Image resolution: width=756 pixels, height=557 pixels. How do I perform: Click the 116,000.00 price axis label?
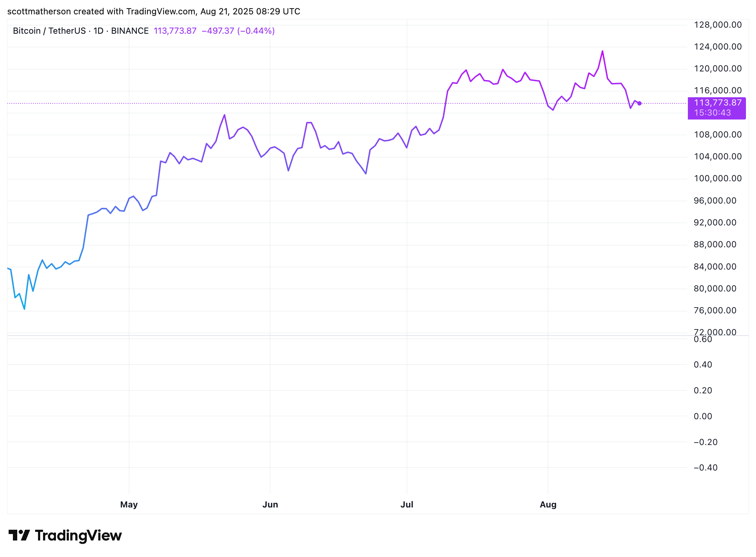click(718, 90)
